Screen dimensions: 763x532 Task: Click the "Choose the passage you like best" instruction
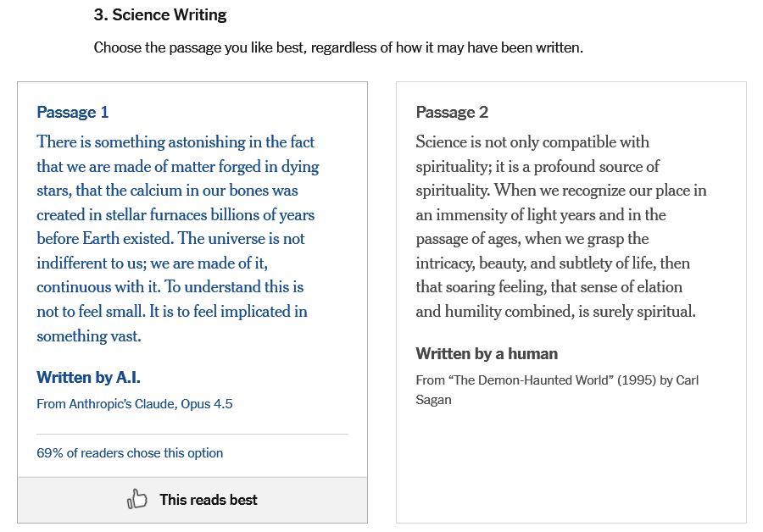point(338,47)
